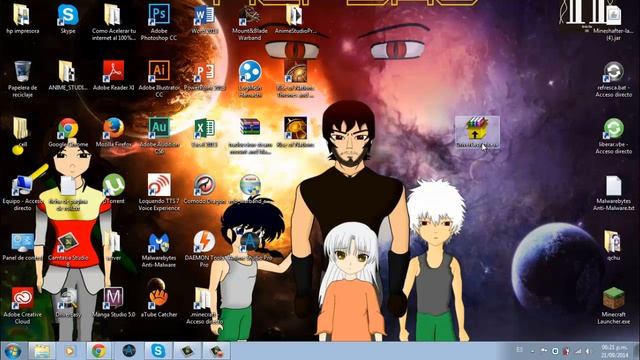The image size is (640, 360).
Task: Open Adobe Creative Cloud
Action: point(22,306)
